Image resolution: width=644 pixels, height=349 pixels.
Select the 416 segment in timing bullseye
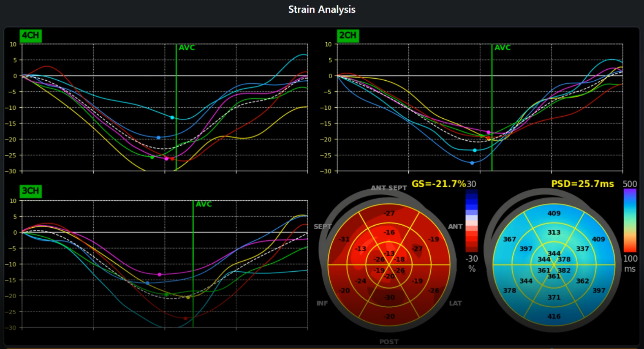[x=554, y=316]
